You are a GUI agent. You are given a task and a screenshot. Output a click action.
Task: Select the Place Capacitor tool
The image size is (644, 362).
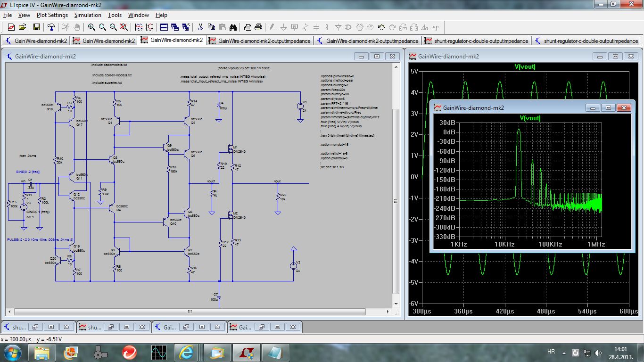coord(316,27)
